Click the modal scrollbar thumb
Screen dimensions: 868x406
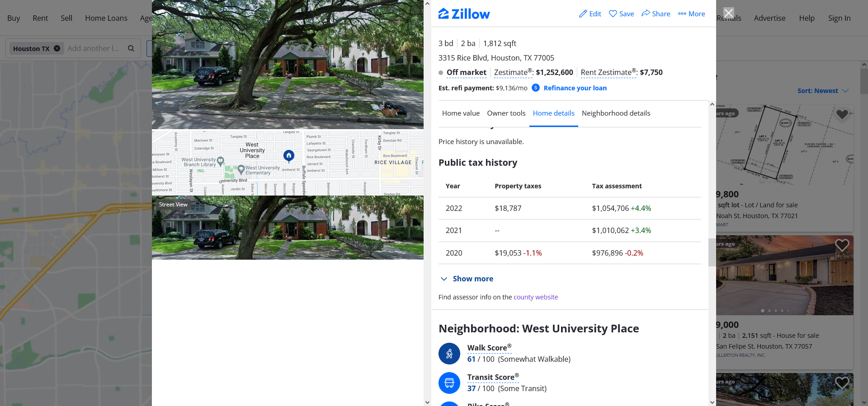tap(712, 252)
